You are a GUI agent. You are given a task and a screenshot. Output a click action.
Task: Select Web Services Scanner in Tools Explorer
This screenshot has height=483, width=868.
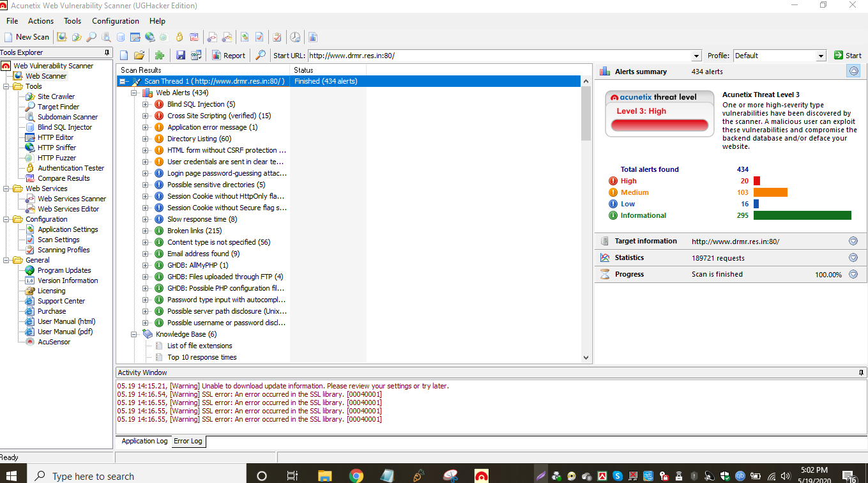[x=72, y=199]
